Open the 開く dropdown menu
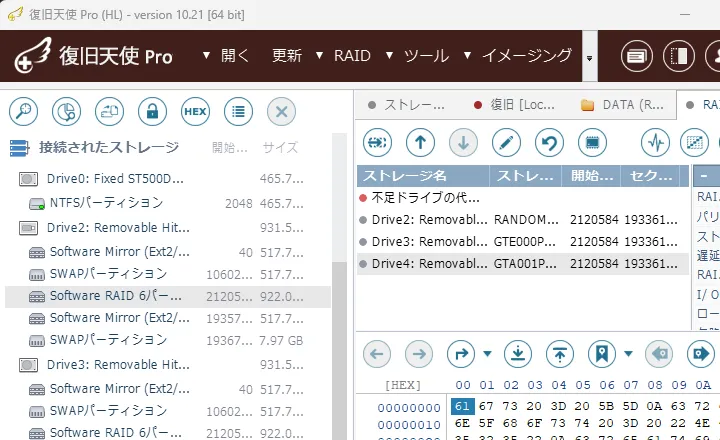 (227, 56)
